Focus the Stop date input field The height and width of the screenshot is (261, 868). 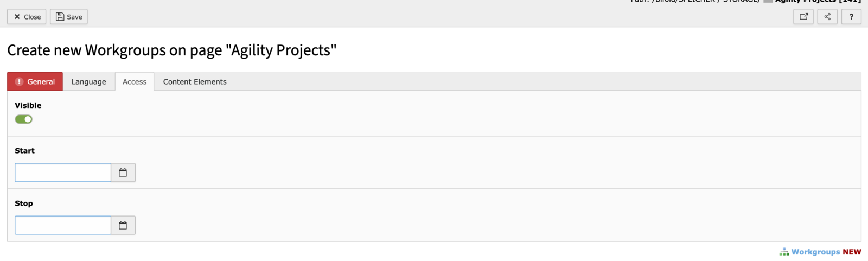(63, 225)
